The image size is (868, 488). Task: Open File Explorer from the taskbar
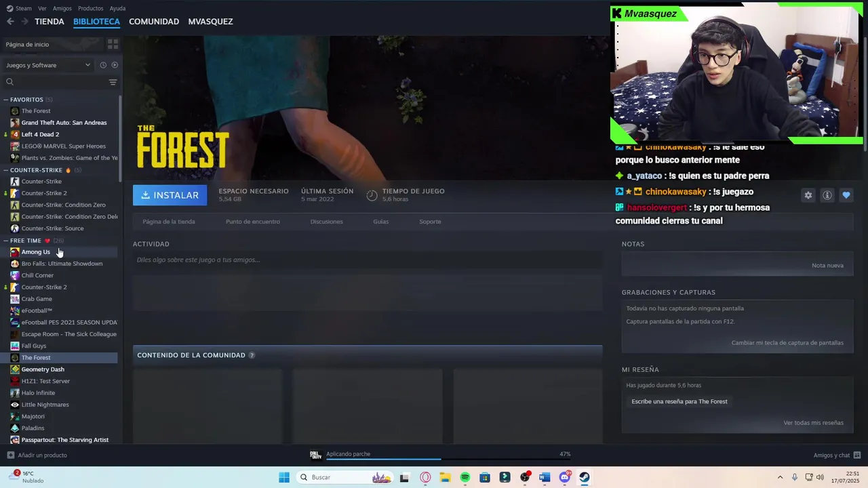pyautogui.click(x=445, y=478)
